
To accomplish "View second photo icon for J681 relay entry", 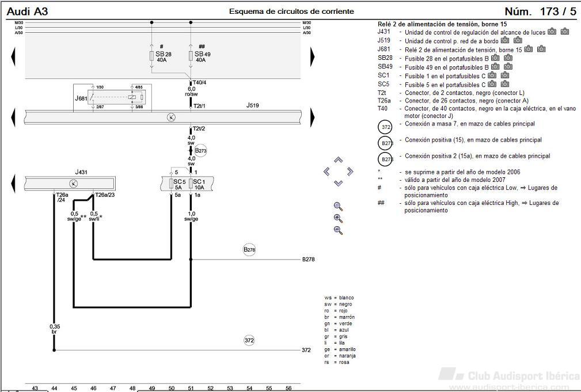I will [541, 49].
